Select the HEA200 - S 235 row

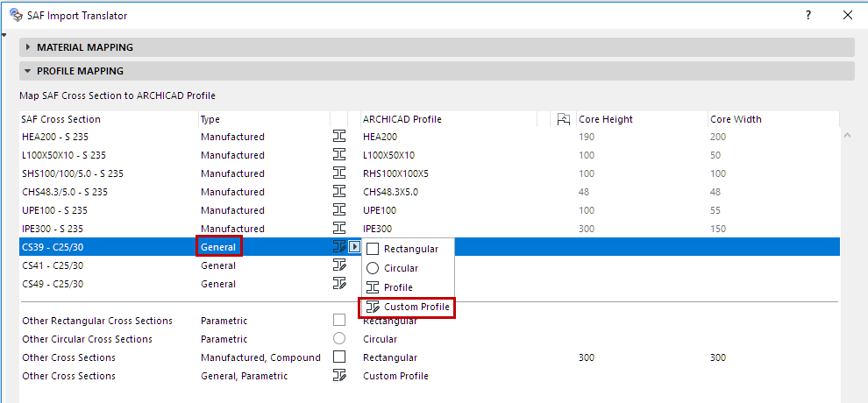point(430,137)
